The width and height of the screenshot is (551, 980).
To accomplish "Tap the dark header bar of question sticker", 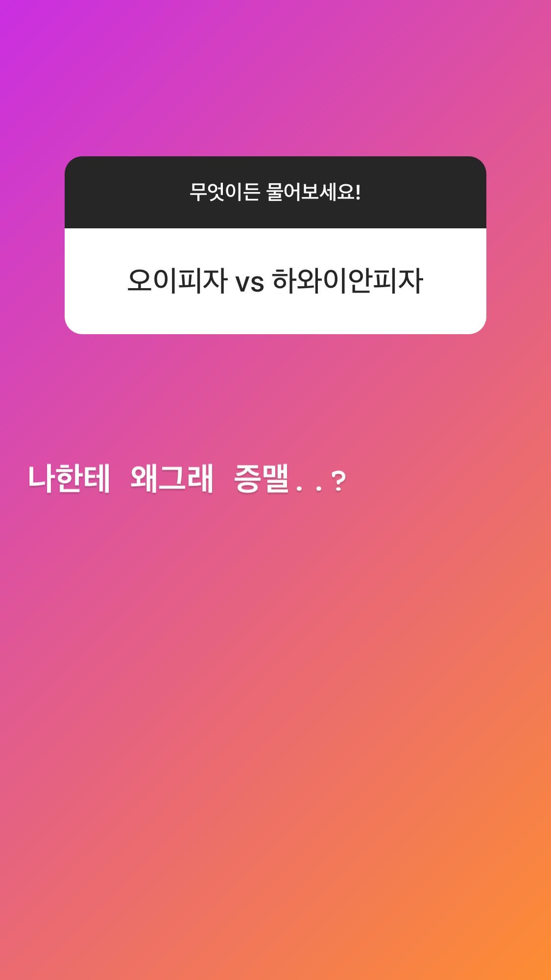I will pyautogui.click(x=275, y=192).
